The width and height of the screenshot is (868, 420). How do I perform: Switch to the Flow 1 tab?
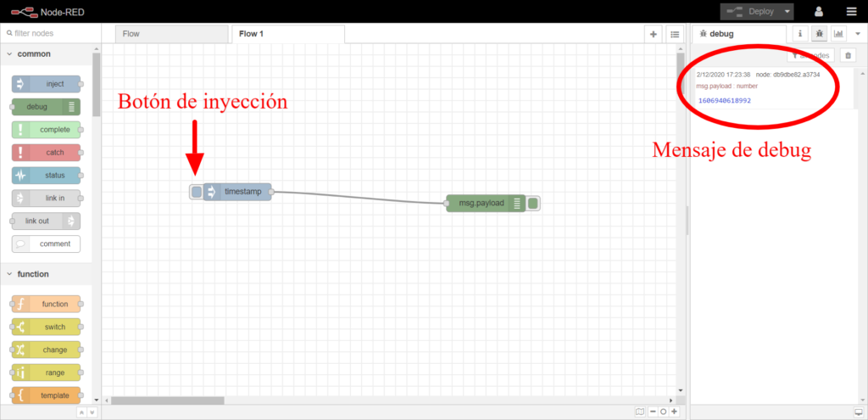point(288,34)
